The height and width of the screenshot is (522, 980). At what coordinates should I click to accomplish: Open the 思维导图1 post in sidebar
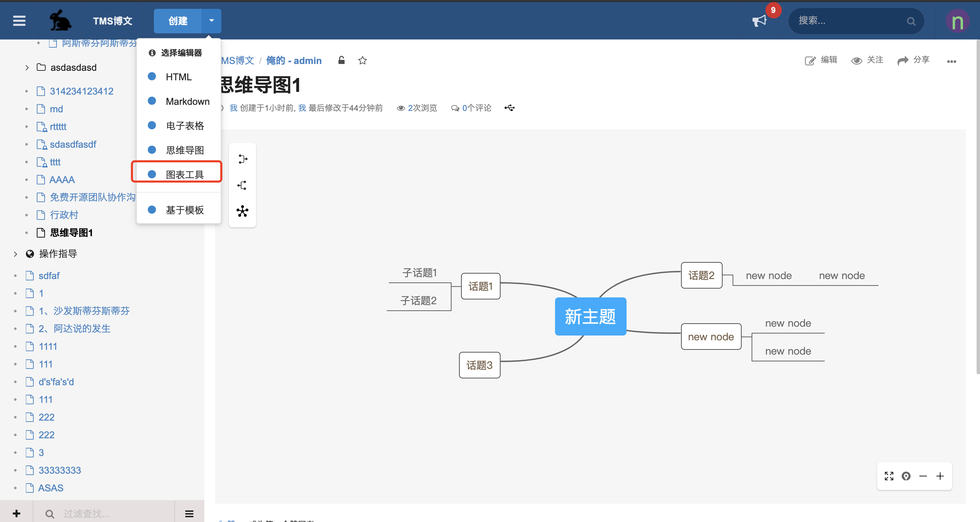point(71,233)
